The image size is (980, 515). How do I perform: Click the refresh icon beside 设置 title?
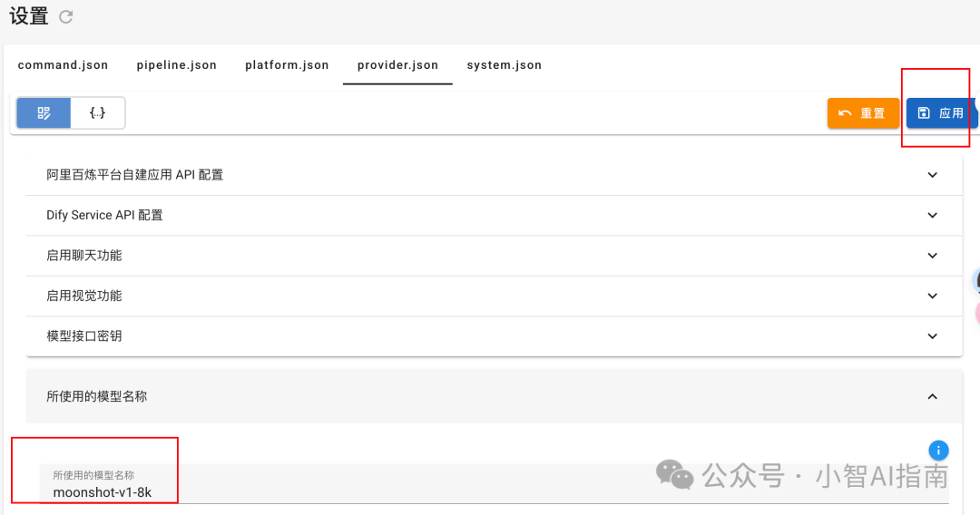tap(65, 16)
